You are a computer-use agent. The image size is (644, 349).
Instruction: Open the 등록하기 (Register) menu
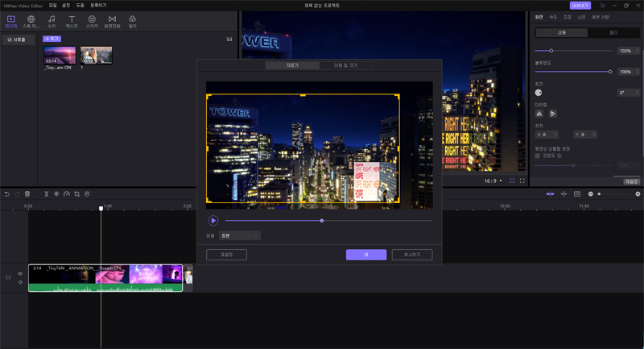point(98,6)
